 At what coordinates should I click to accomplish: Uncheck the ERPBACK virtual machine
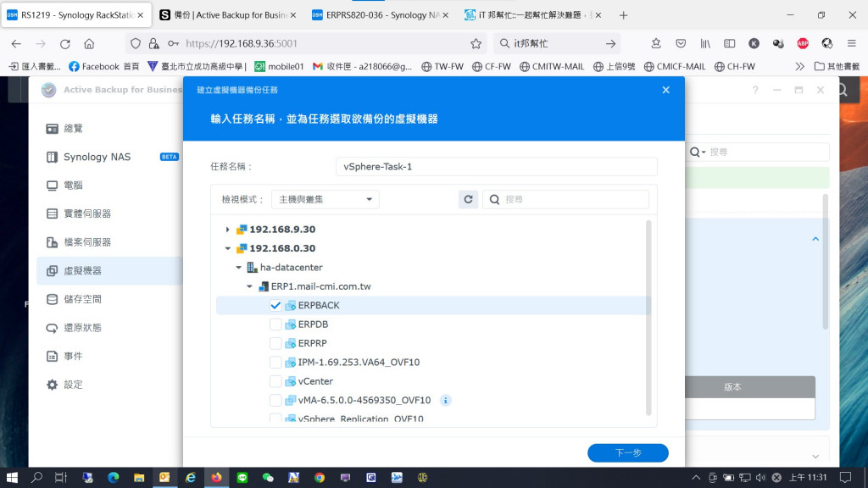coord(275,305)
